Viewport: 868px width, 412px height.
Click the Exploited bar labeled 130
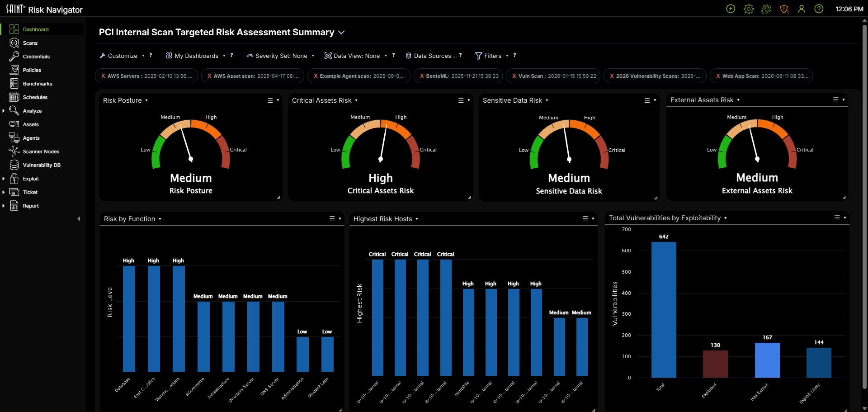[x=715, y=364]
